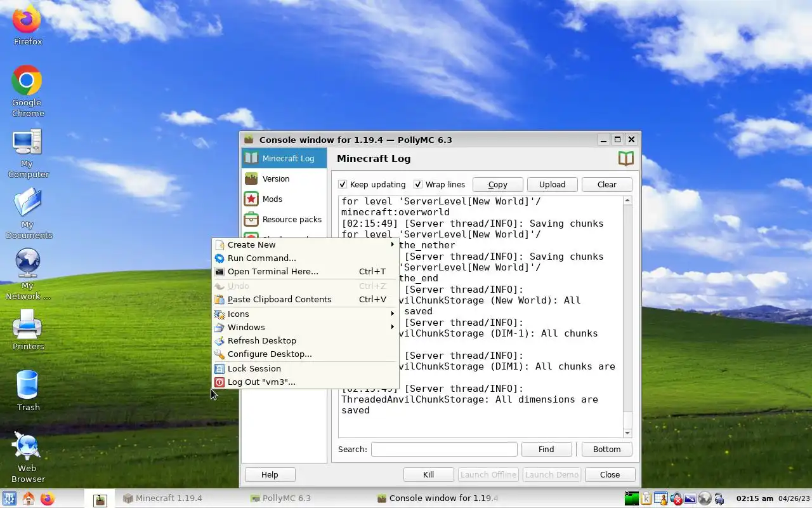Choose Paste Clipboard Contents

click(305, 299)
